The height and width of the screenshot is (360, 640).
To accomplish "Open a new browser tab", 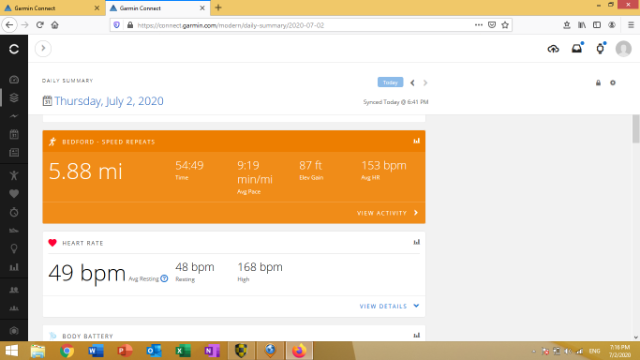I will [x=218, y=8].
